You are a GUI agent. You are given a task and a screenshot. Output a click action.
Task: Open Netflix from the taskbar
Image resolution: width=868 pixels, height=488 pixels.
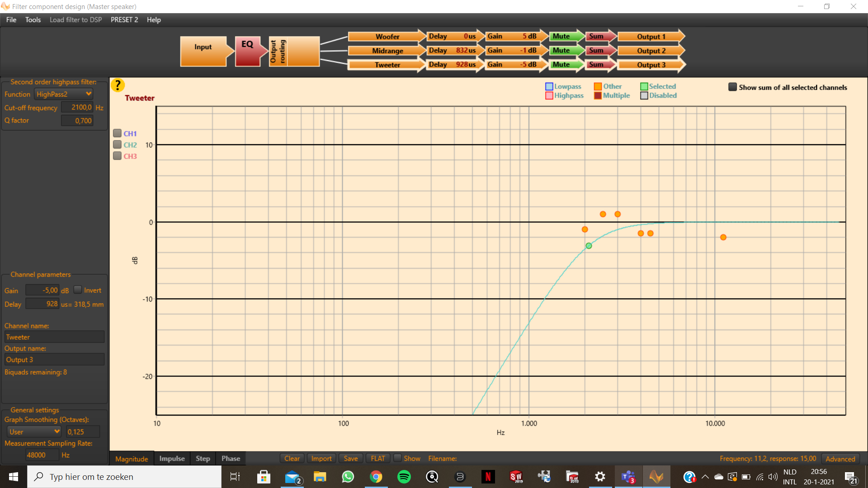488,477
